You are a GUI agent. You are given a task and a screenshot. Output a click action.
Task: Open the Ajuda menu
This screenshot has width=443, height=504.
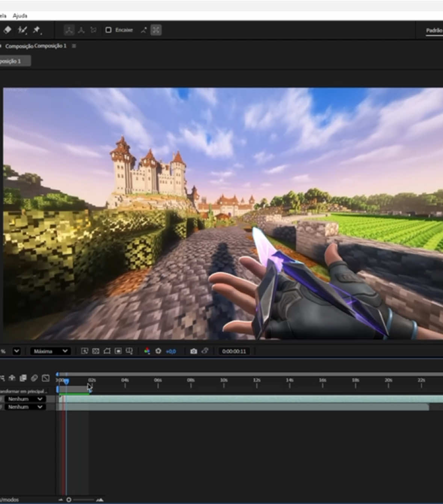[20, 16]
